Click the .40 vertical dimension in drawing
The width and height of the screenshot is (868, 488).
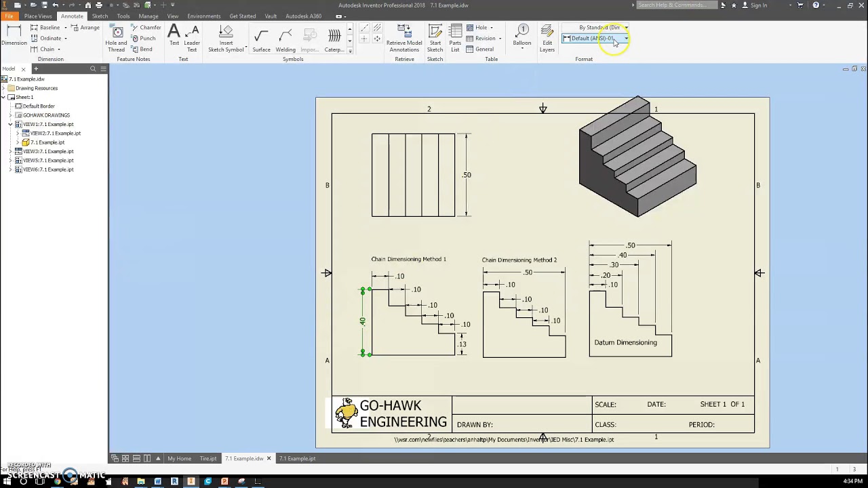pyautogui.click(x=363, y=321)
